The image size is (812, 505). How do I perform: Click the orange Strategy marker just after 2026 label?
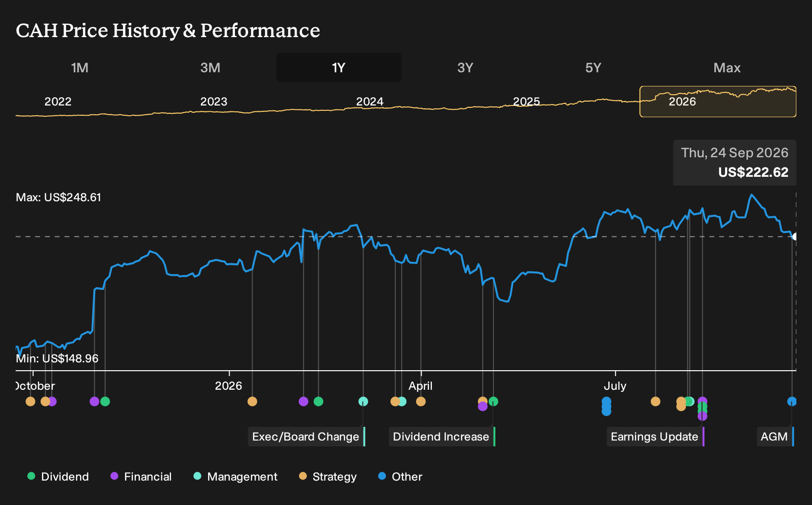(252, 401)
